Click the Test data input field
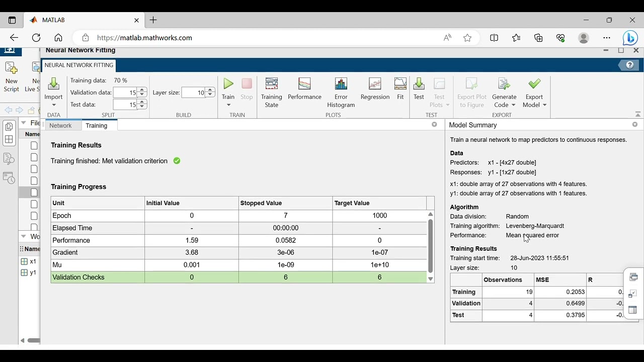 [126, 105]
